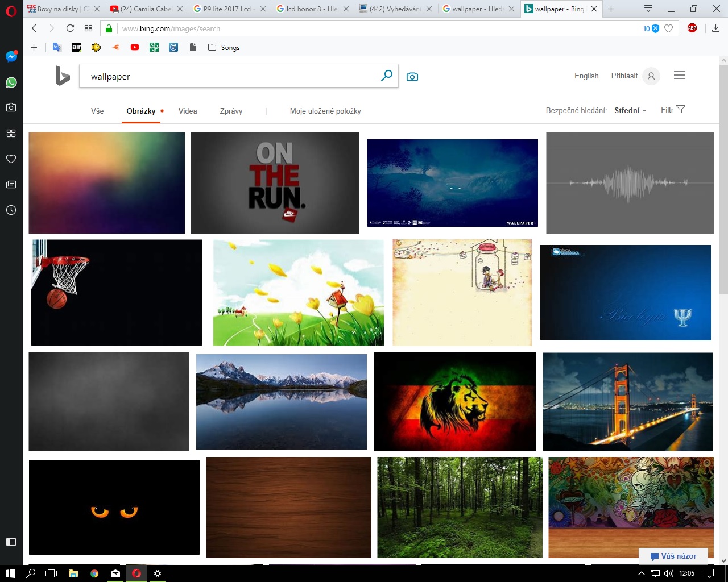Viewport: 728px width, 582px height.
Task: Switch to the 'lcd honor 8' tab
Action: coord(312,9)
